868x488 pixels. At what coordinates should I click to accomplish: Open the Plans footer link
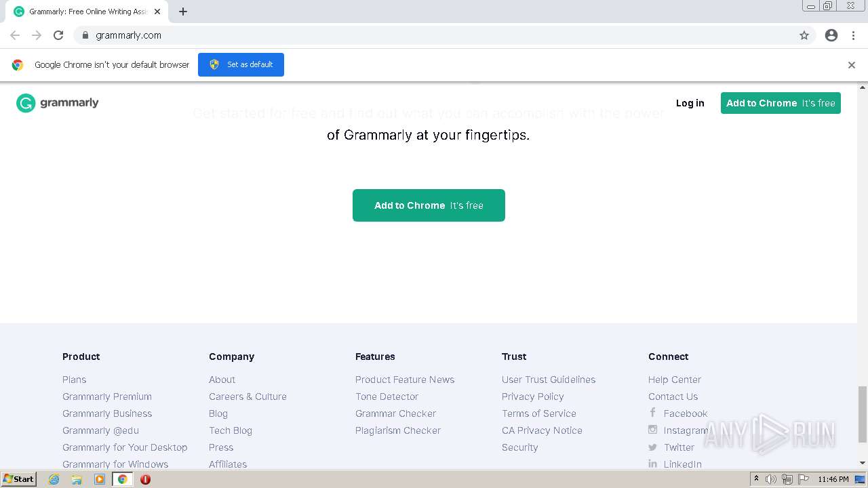[x=75, y=380]
